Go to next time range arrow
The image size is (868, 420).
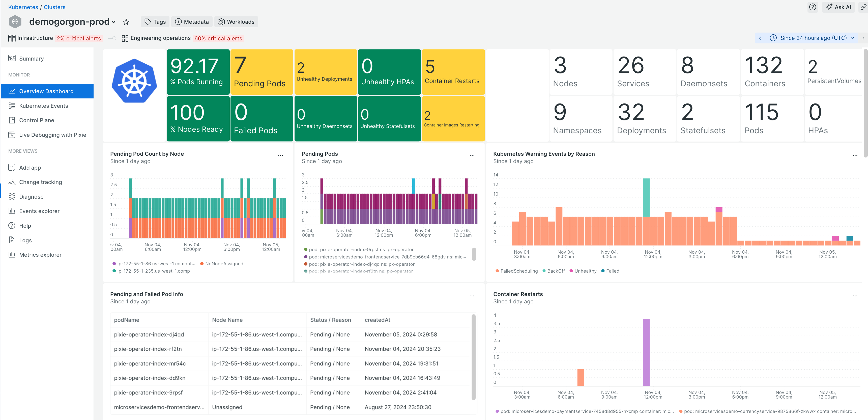[863, 38]
